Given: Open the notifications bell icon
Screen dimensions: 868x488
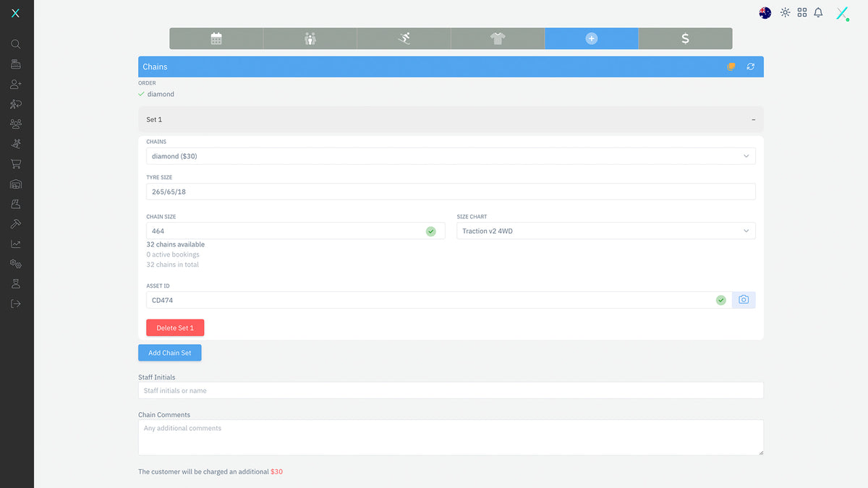Looking at the screenshot, I should pos(819,13).
